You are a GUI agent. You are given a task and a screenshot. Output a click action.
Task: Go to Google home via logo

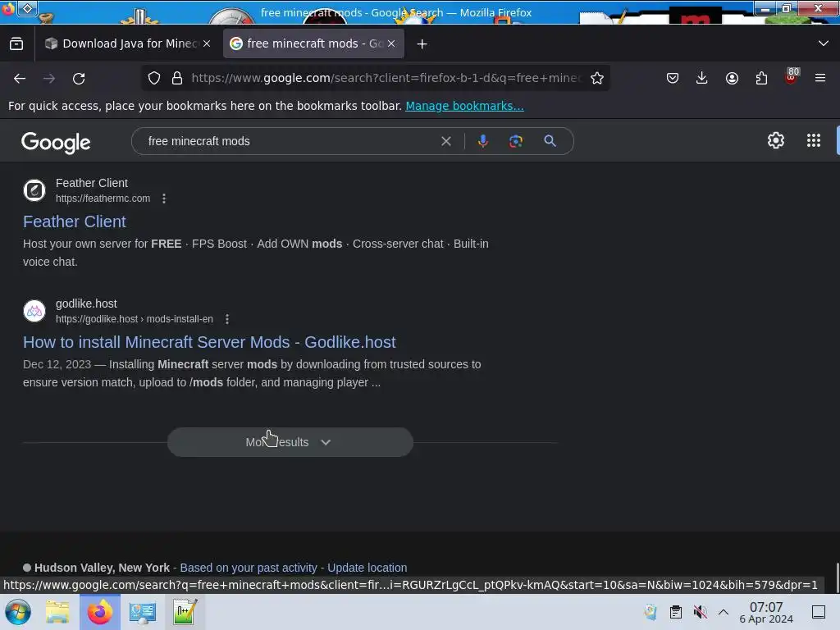(56, 142)
